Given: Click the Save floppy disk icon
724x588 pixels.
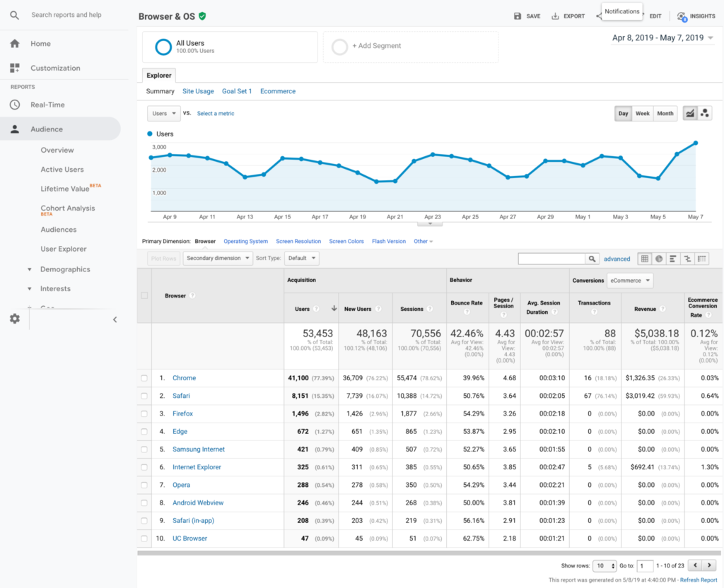Looking at the screenshot, I should point(518,16).
